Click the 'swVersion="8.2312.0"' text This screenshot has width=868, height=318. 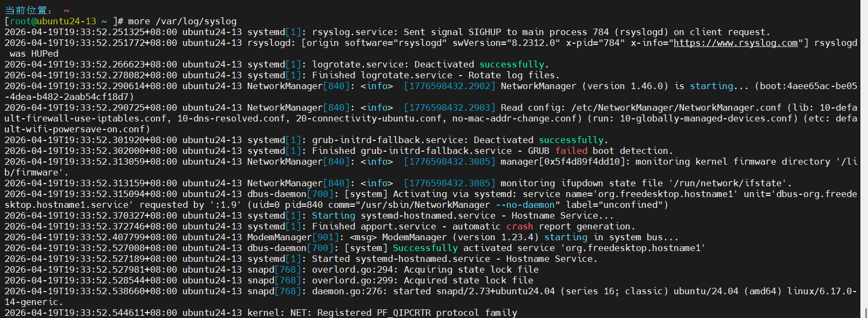tap(506, 43)
